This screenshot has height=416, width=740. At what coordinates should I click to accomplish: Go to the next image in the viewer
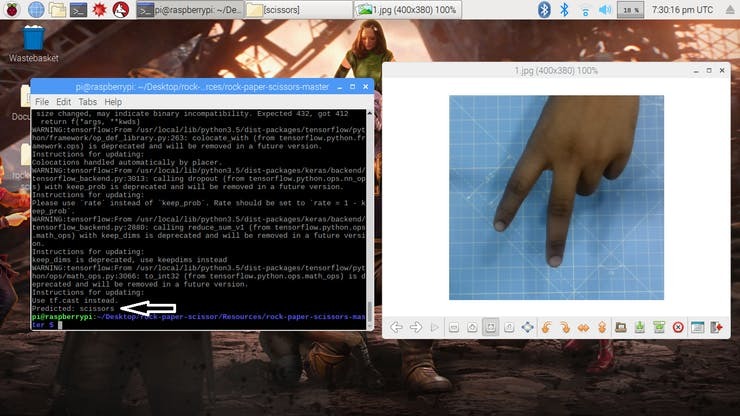coord(416,327)
